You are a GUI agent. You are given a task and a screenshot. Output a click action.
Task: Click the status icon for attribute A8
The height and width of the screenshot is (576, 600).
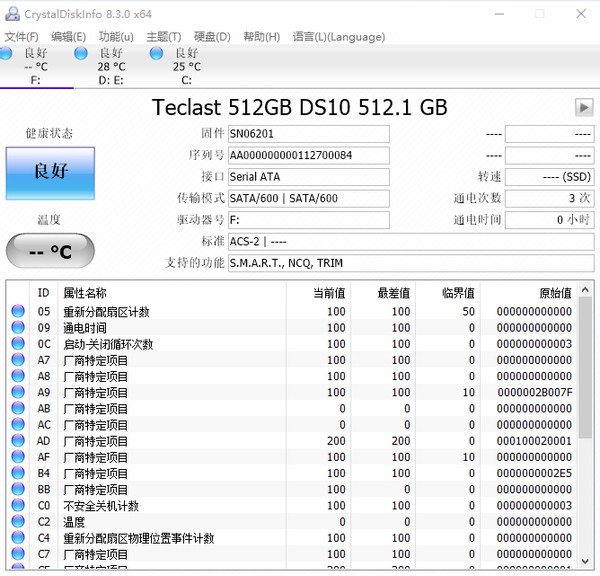(18, 376)
